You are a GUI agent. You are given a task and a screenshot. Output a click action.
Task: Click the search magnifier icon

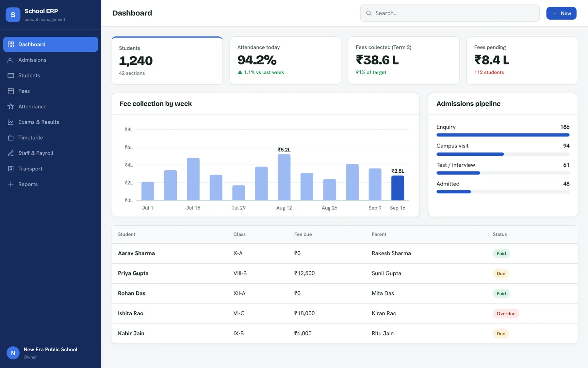369,13
